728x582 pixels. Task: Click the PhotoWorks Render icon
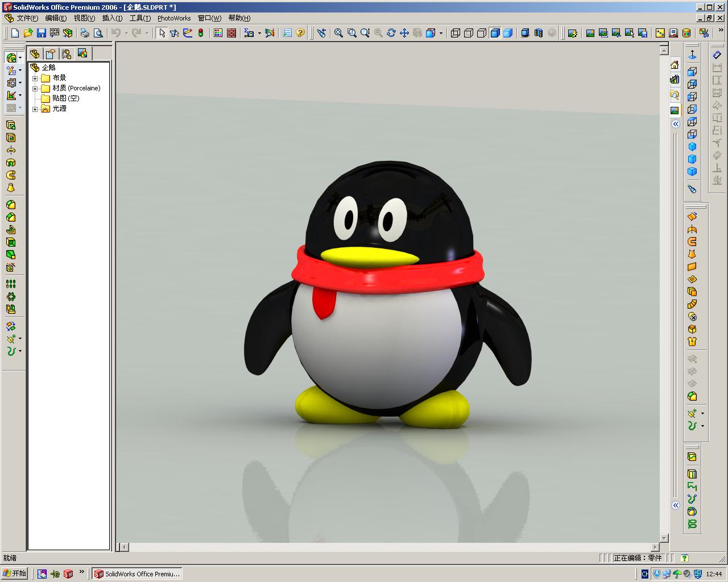pos(590,33)
